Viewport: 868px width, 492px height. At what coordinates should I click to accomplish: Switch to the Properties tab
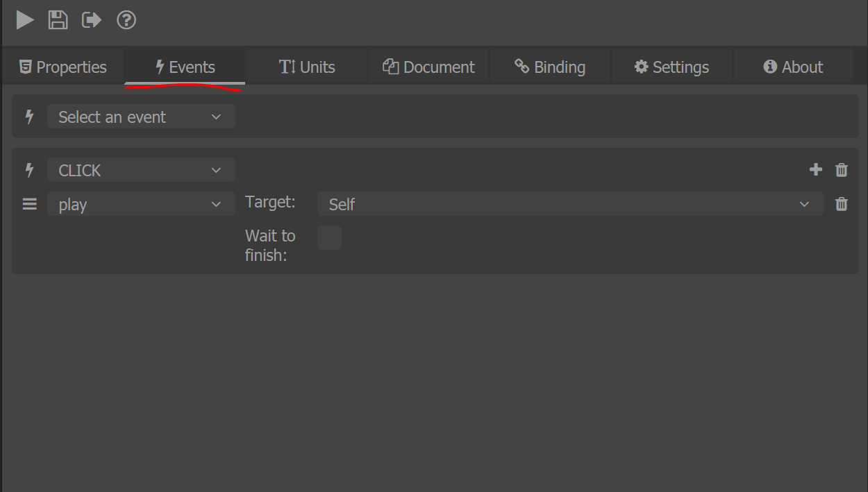[62, 66]
